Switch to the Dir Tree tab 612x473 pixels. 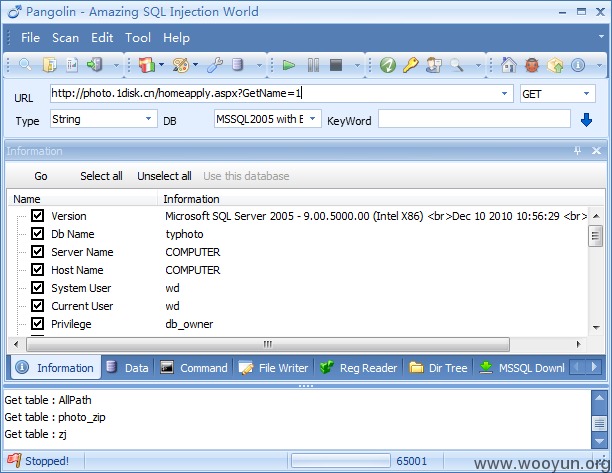coord(438,368)
